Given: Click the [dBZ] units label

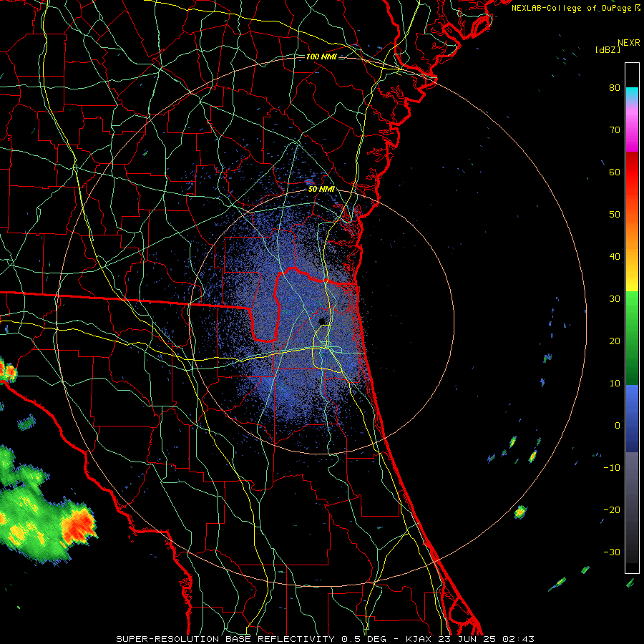Looking at the screenshot, I should (608, 50).
